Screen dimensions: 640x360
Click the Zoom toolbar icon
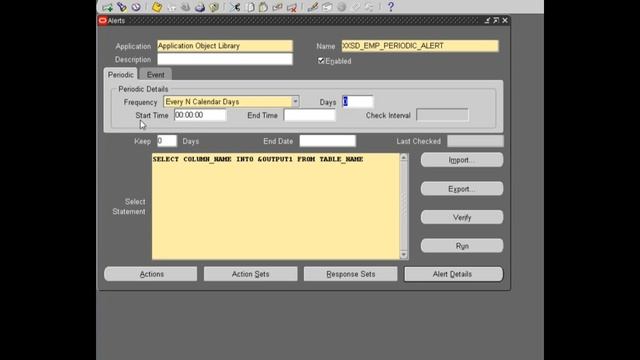tap(327, 7)
